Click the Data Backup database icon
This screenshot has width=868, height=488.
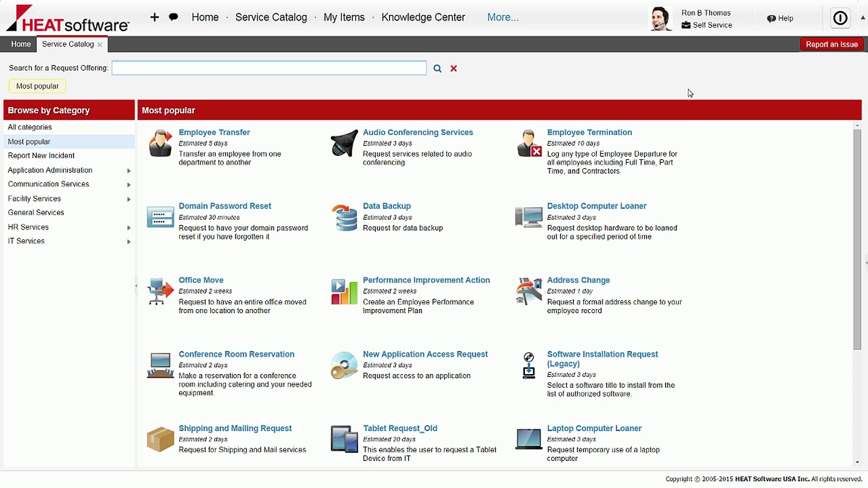(344, 218)
